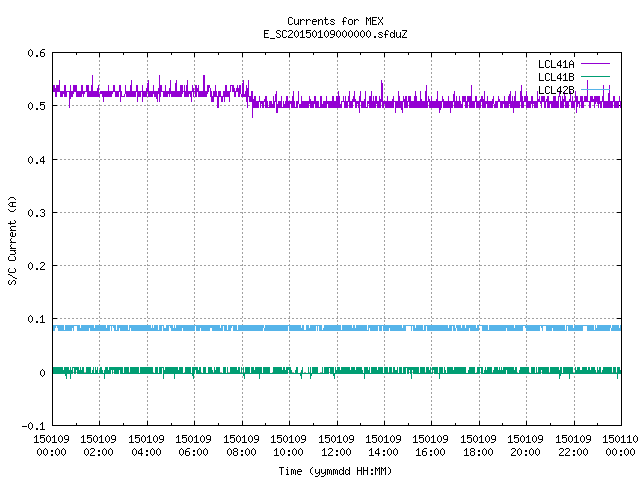Click the y-axis tick value 0.5

pyautogui.click(x=36, y=106)
